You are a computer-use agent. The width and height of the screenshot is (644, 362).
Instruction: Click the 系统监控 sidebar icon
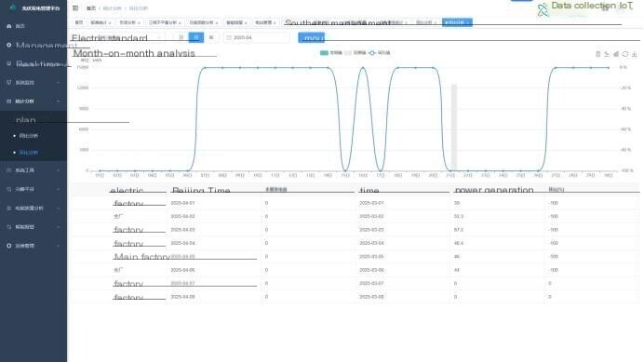[x=9, y=82]
